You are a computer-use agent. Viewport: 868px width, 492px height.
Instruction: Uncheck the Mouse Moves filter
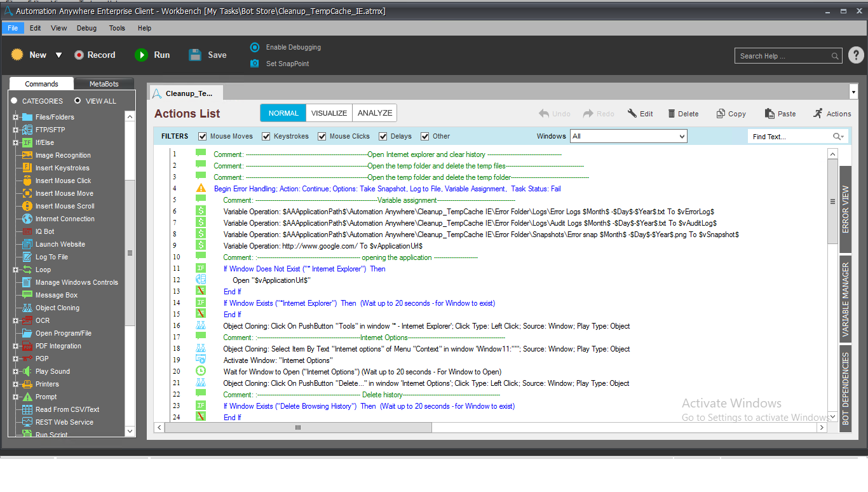203,136
